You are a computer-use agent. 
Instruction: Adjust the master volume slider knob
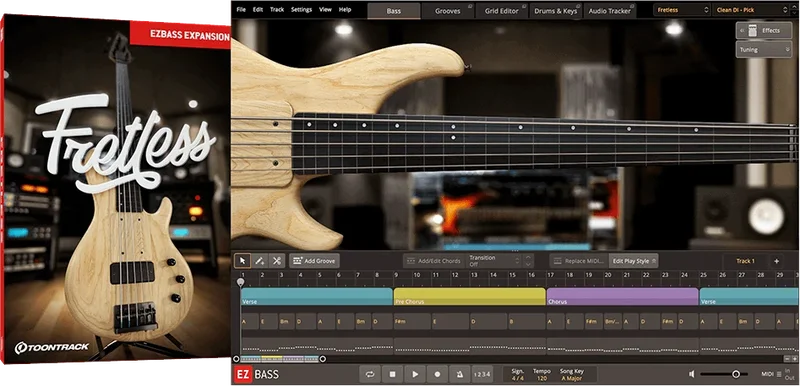(x=736, y=374)
